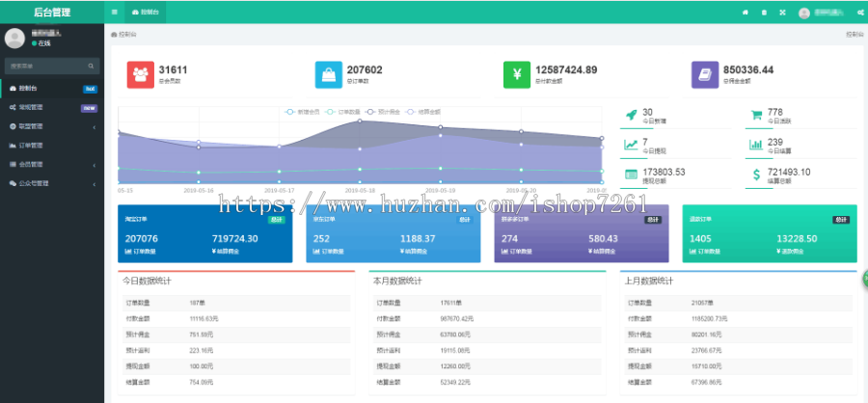The width and height of the screenshot is (868, 403).
Task: Click the sidebar profile avatar
Action: [x=14, y=39]
